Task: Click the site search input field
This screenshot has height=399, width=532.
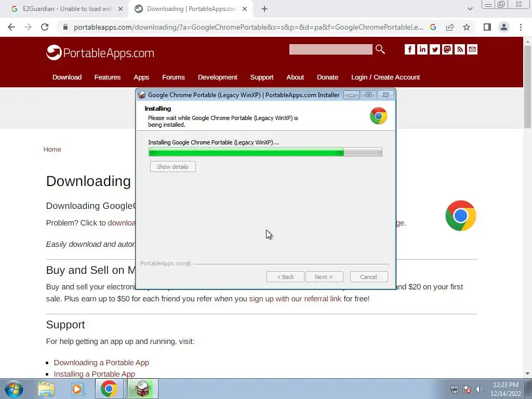Action: pos(331,49)
